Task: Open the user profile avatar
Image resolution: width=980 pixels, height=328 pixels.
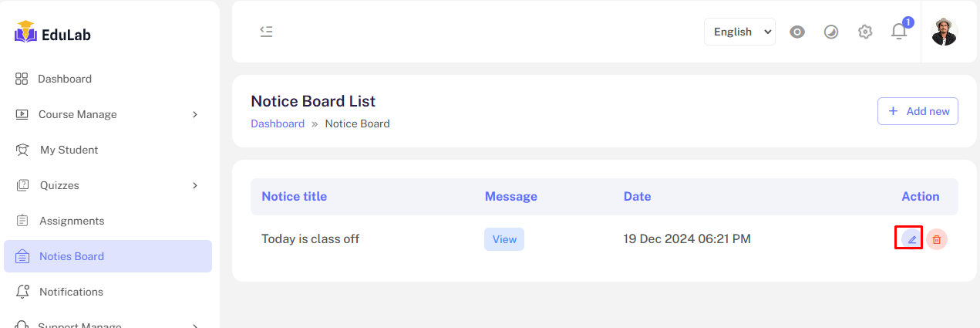Action: tap(944, 32)
